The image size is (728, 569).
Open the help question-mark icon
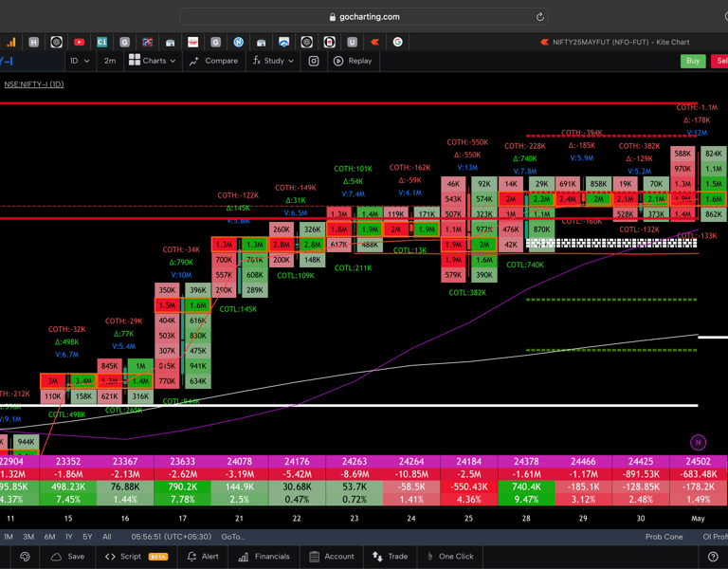click(x=713, y=557)
